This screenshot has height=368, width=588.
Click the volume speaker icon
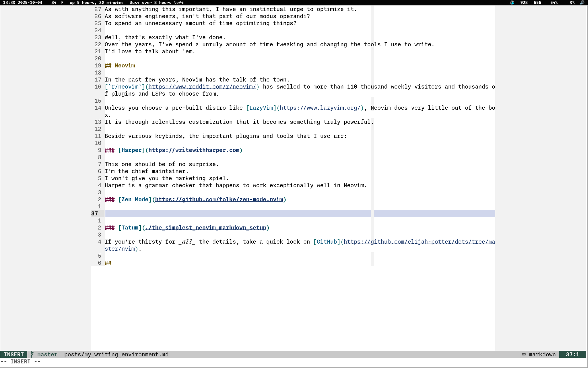click(582, 2)
